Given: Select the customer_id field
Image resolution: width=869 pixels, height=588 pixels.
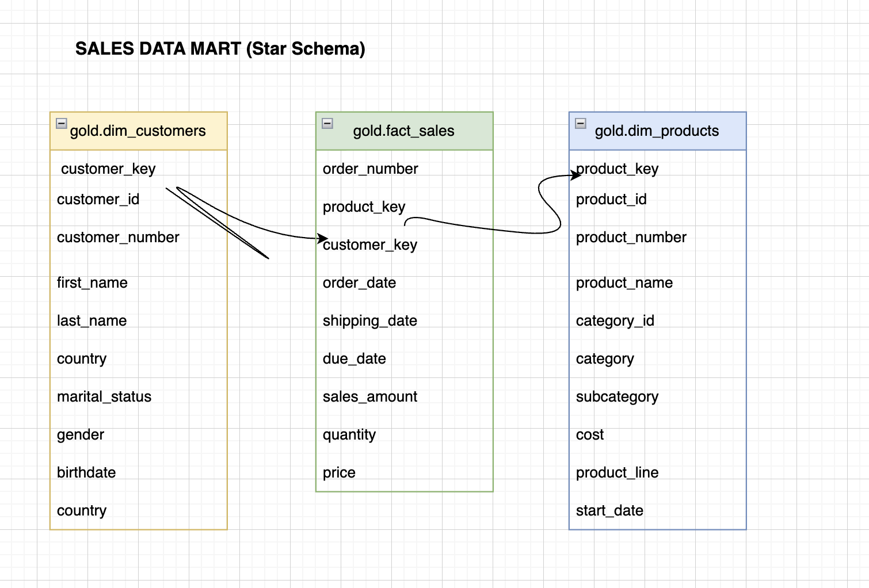Looking at the screenshot, I should pos(98,199).
